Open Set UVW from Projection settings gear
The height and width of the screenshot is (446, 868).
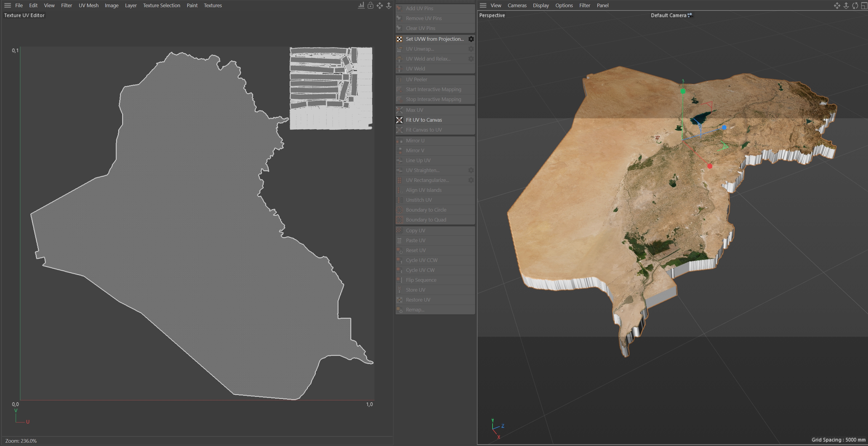471,39
